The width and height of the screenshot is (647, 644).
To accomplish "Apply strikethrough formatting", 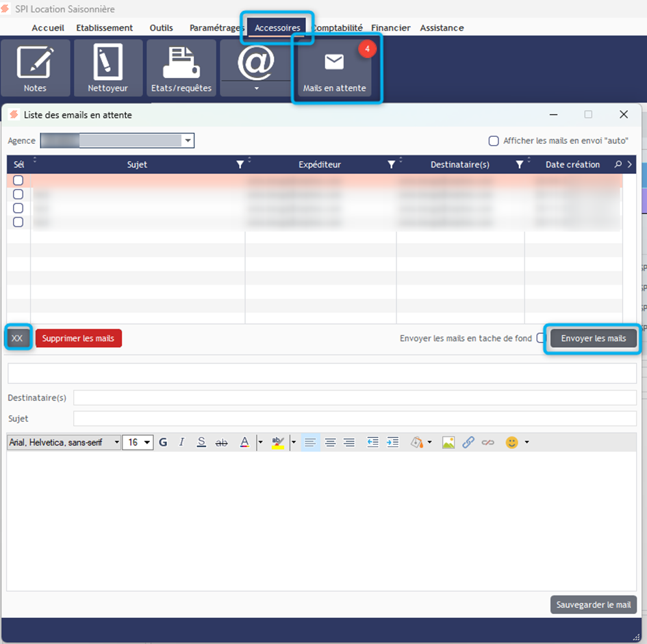I will [x=221, y=442].
